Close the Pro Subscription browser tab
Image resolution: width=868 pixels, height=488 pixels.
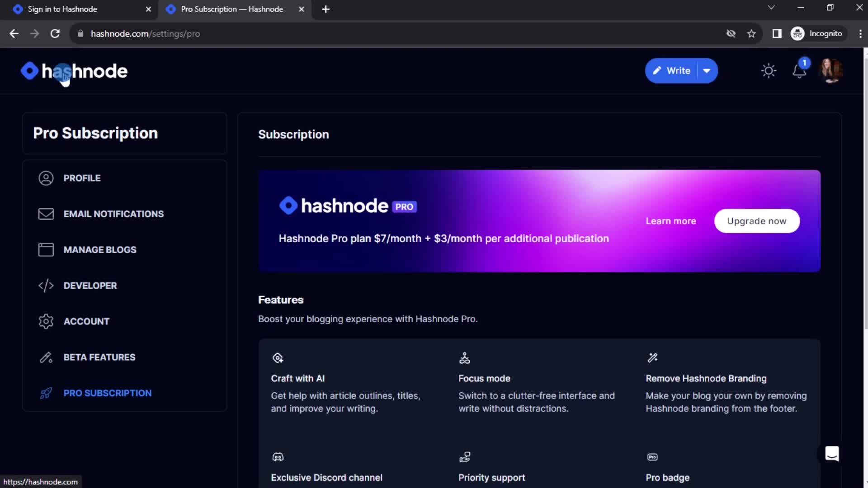pos(302,9)
